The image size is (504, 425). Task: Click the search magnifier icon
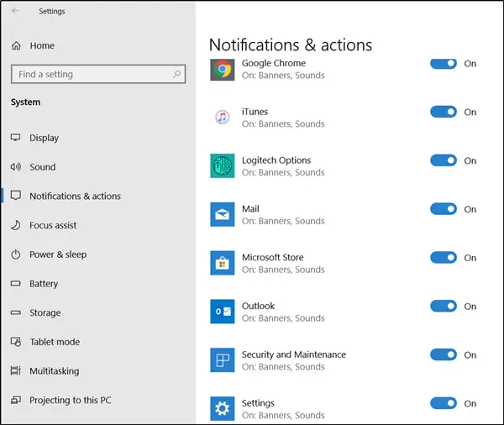coord(176,75)
